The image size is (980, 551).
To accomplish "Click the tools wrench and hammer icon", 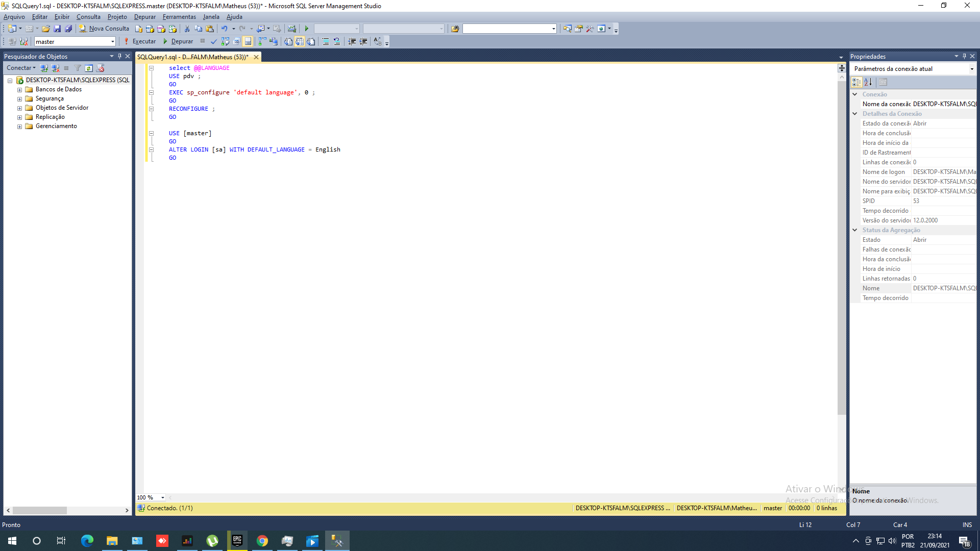I will [x=590, y=29].
